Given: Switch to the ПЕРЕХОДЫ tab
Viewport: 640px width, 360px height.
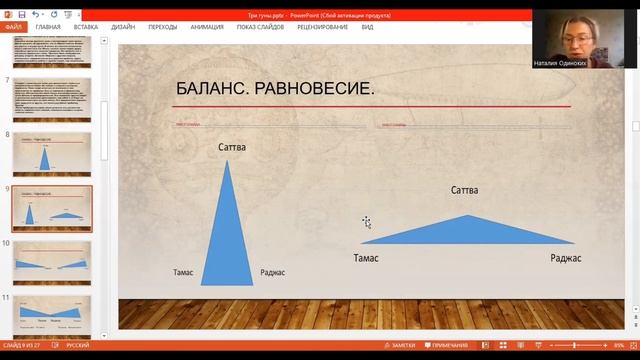Looking at the screenshot, I should point(162,27).
